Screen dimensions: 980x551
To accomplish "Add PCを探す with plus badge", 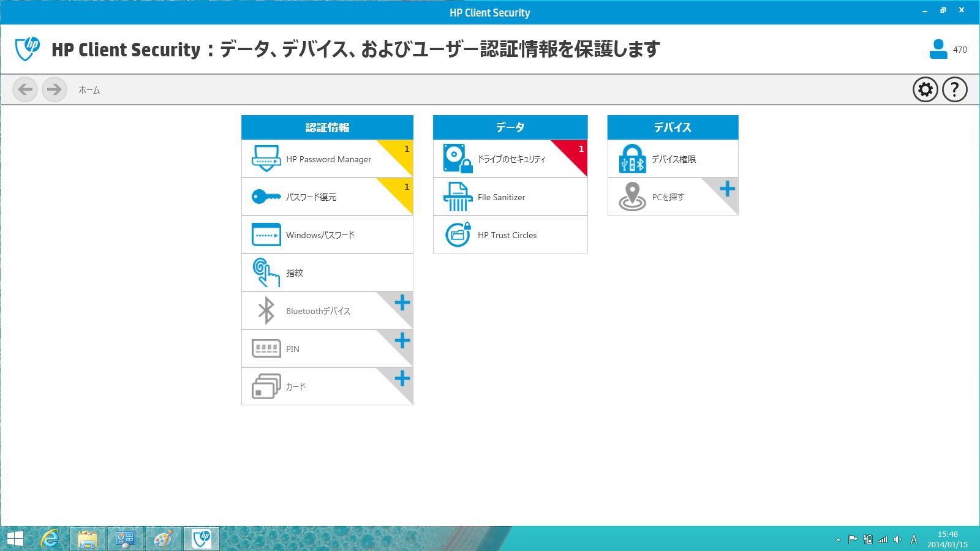I will point(727,189).
